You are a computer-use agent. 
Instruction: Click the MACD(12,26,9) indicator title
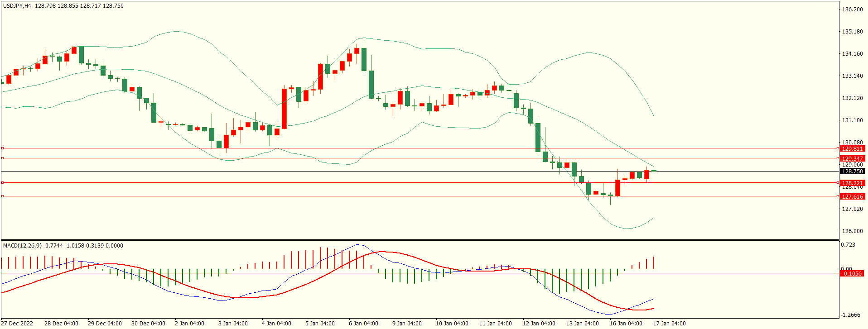tap(22, 246)
